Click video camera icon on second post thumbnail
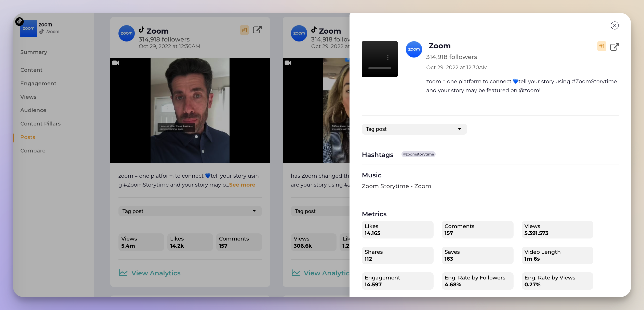 point(288,63)
